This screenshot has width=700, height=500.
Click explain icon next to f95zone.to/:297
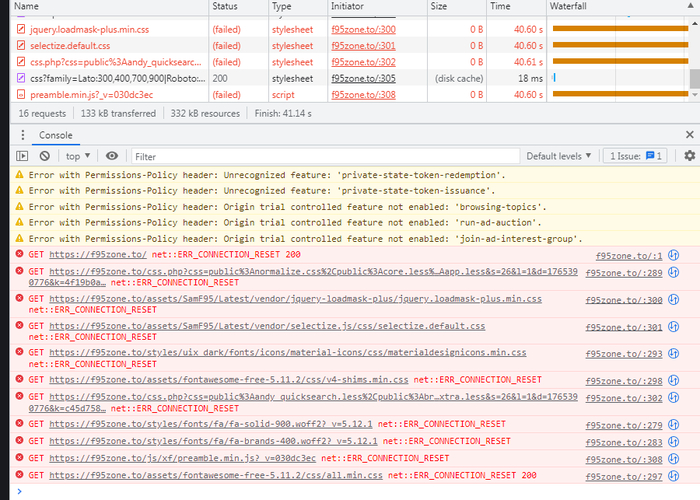pos(674,475)
